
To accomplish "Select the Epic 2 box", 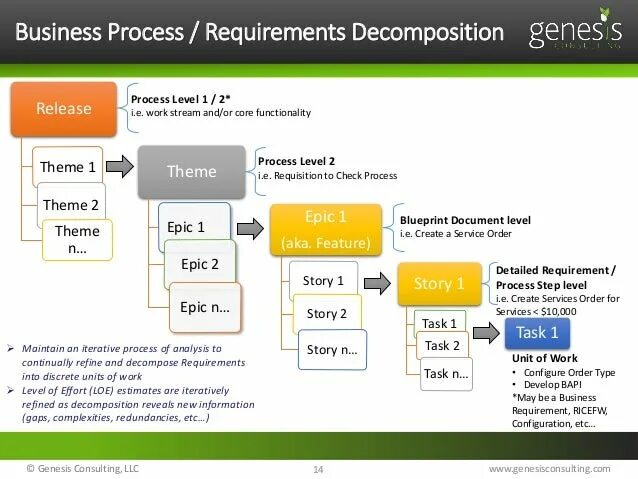I will pos(200,264).
